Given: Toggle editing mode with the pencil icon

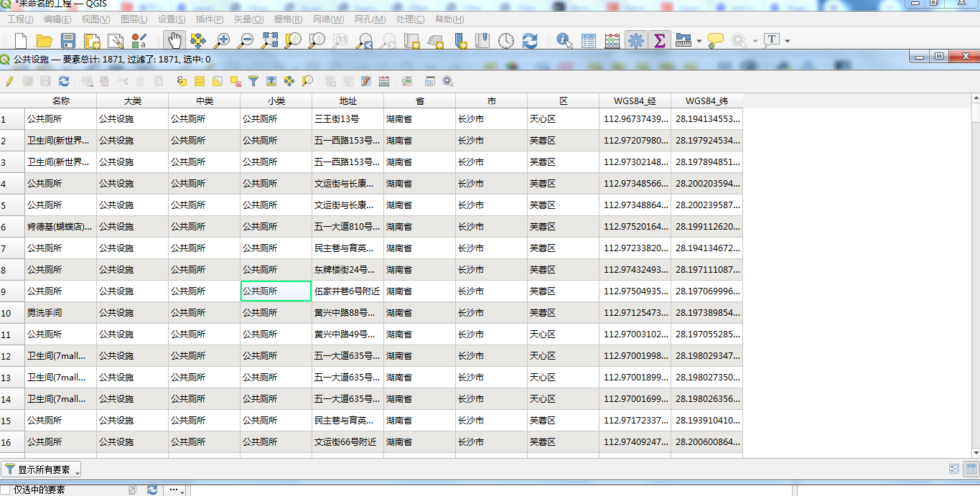Looking at the screenshot, I should (x=9, y=81).
